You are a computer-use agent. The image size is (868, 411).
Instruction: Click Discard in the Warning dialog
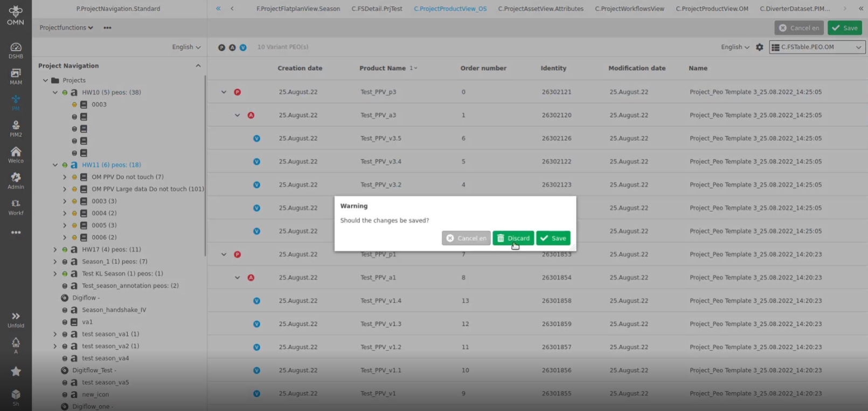pos(513,238)
